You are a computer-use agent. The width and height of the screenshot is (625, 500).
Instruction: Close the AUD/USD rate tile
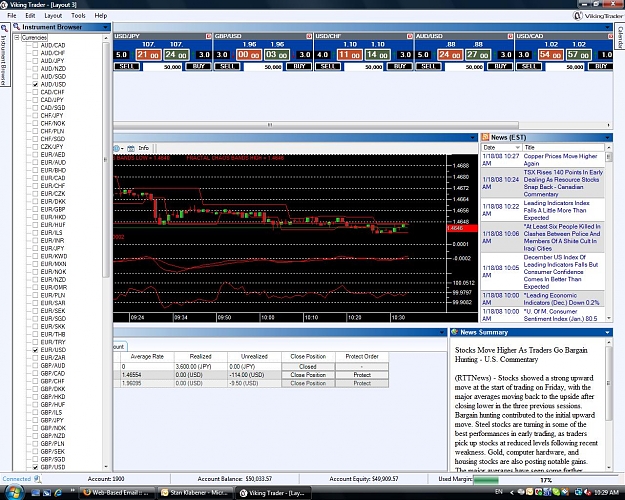tap(510, 36)
